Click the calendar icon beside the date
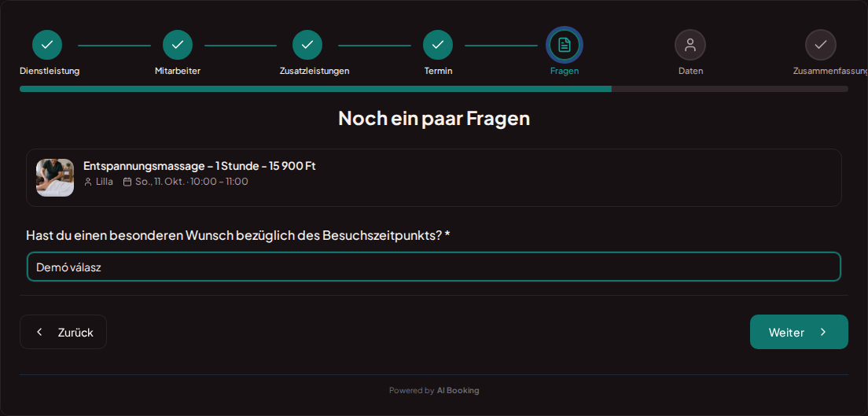This screenshot has height=416, width=868. coord(127,182)
